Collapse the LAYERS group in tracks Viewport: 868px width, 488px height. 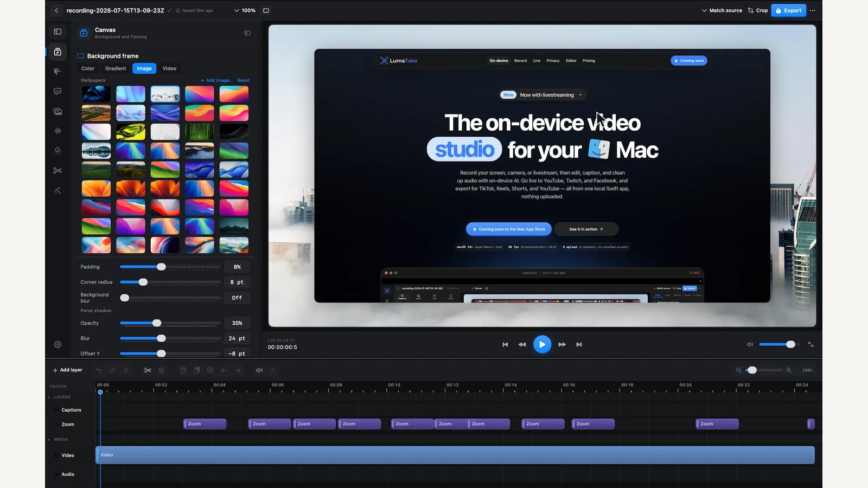tap(49, 397)
